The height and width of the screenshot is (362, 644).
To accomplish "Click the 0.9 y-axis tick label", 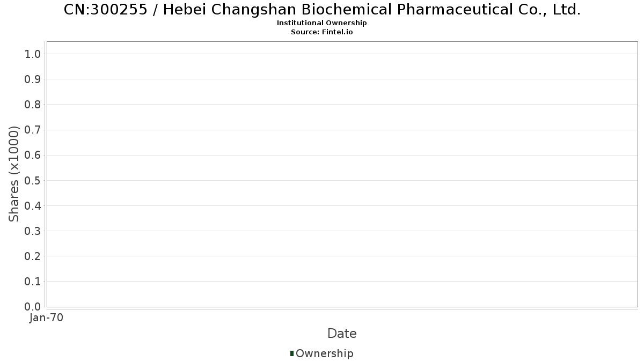I will 33,79.
